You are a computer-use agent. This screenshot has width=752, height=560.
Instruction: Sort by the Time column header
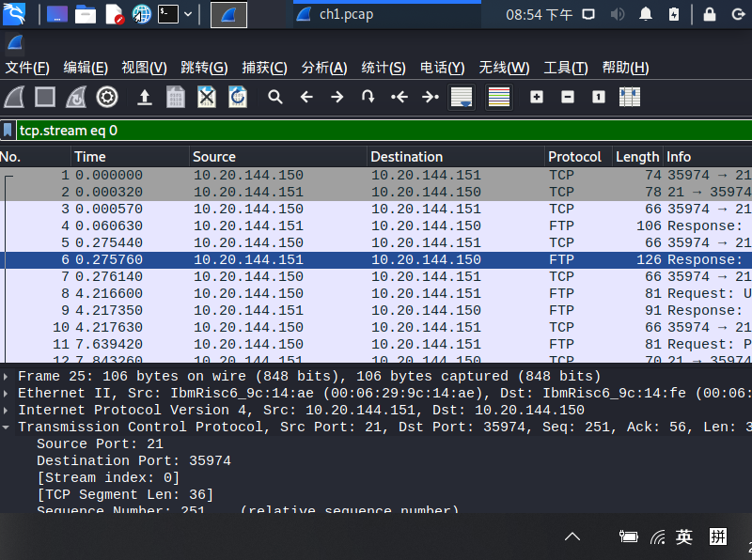(130, 157)
